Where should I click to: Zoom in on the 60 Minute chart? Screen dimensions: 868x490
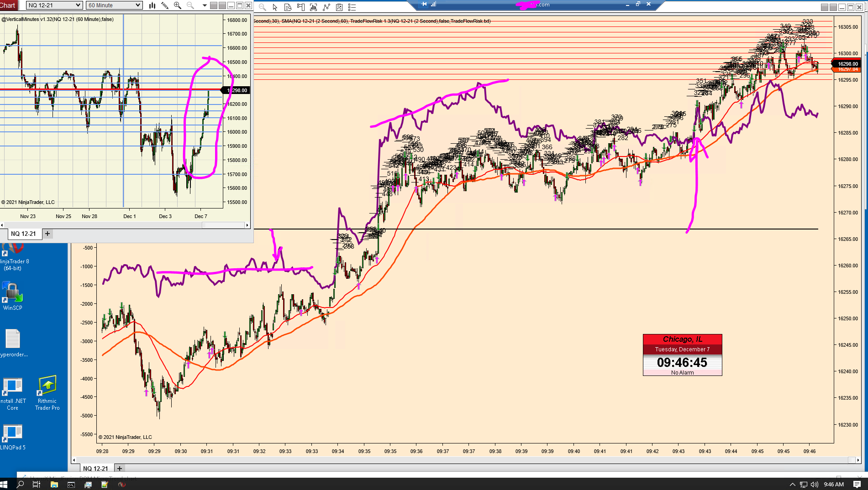click(178, 5)
